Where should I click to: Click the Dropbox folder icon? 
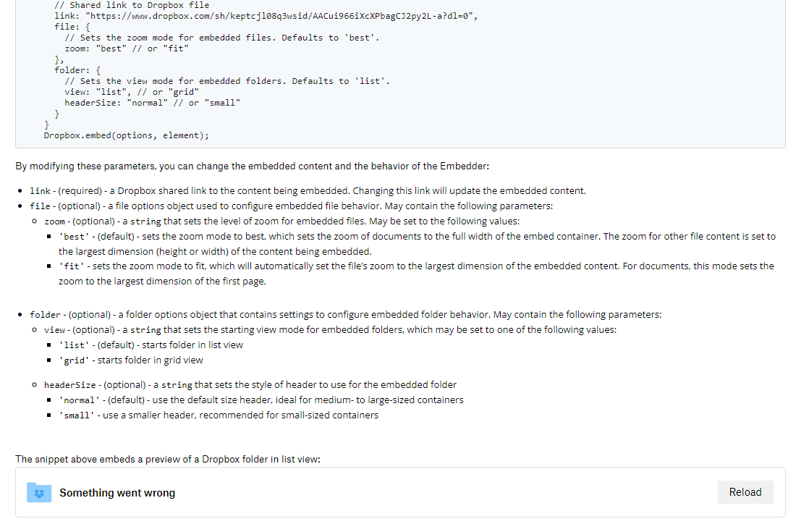click(38, 492)
